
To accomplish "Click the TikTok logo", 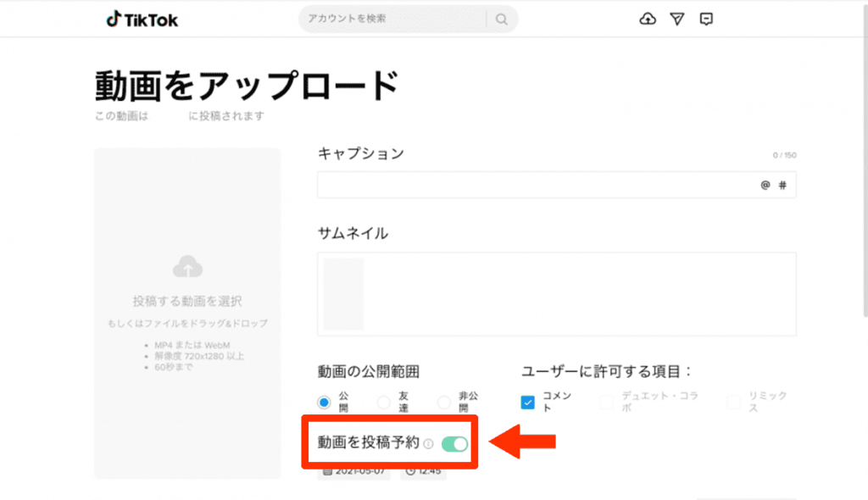I will [x=142, y=19].
